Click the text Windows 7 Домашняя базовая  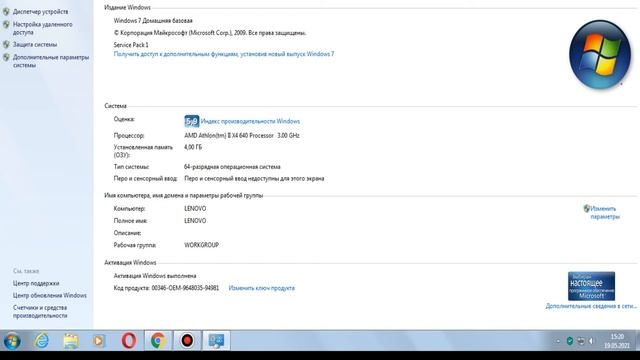pyautogui.click(x=153, y=20)
